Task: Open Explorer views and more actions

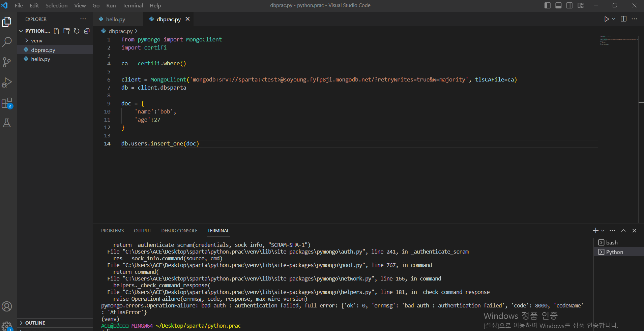Action: pyautogui.click(x=83, y=19)
